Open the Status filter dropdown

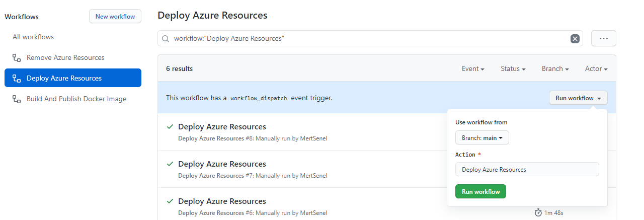[x=513, y=69]
